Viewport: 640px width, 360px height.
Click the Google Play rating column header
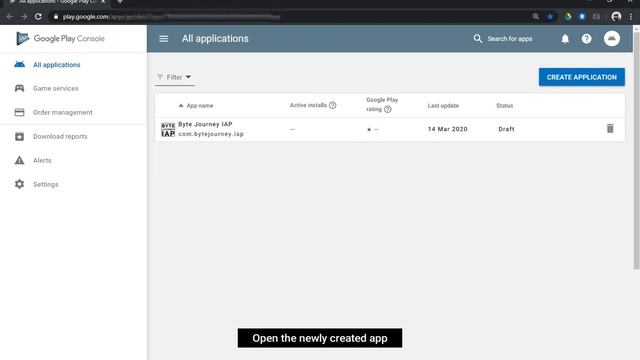coord(382,104)
